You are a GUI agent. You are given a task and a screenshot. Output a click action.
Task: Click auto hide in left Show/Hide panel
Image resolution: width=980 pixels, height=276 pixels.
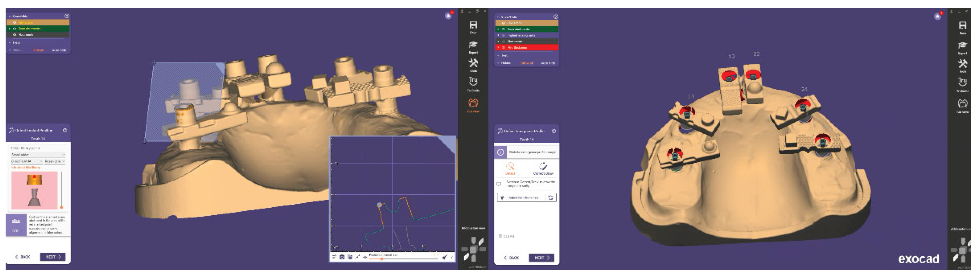point(59,50)
